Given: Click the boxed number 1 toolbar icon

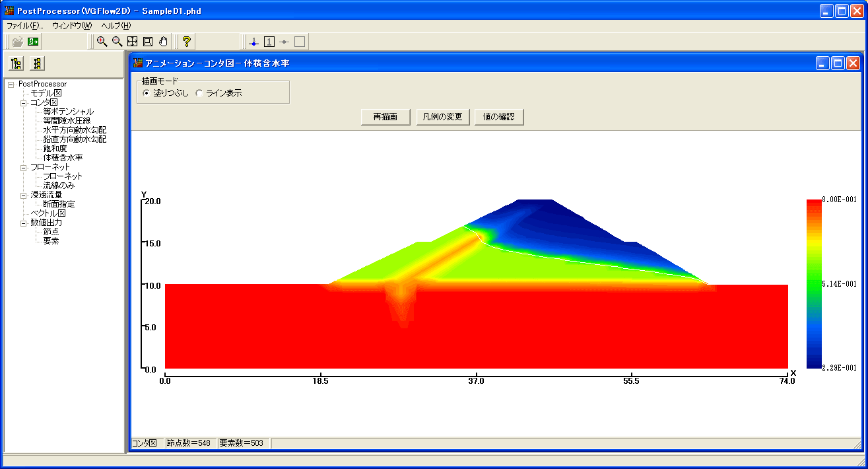Looking at the screenshot, I should [269, 42].
